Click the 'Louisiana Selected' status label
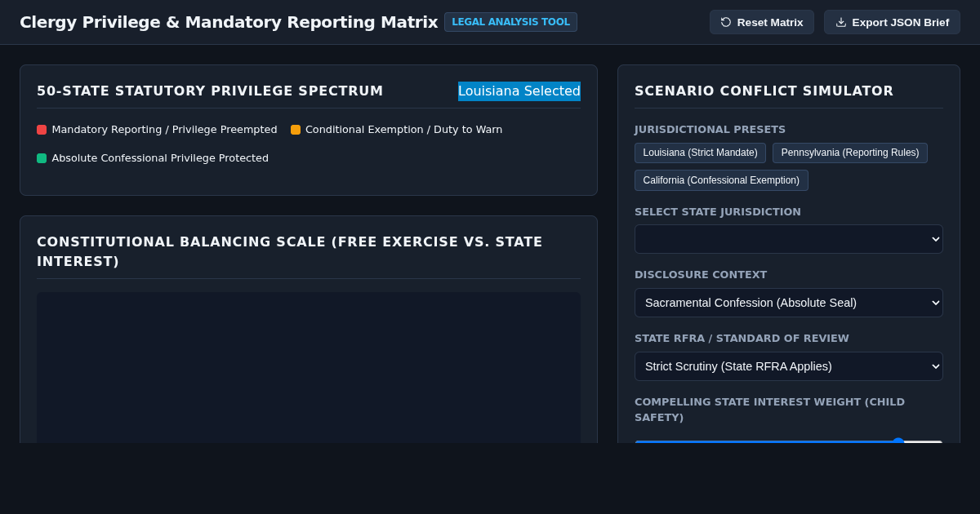980x514 pixels. [519, 91]
